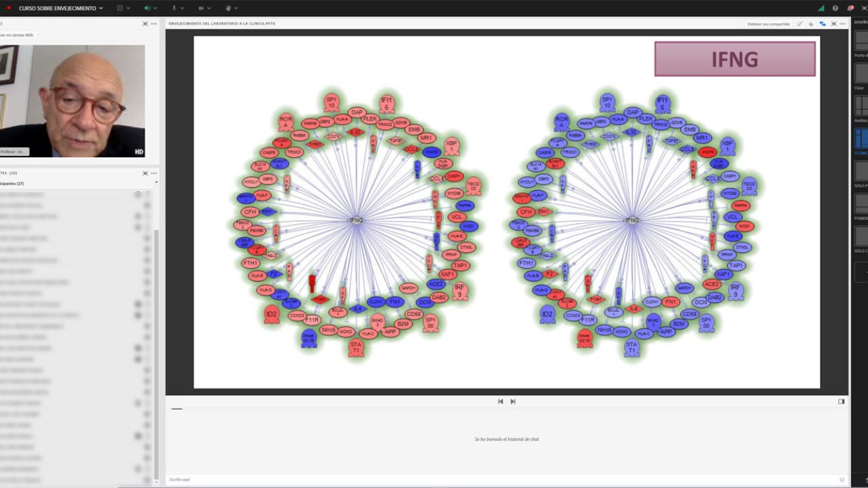Expand the speaker options dropdown arrow
This screenshot has height=488, width=868.
click(x=156, y=8)
